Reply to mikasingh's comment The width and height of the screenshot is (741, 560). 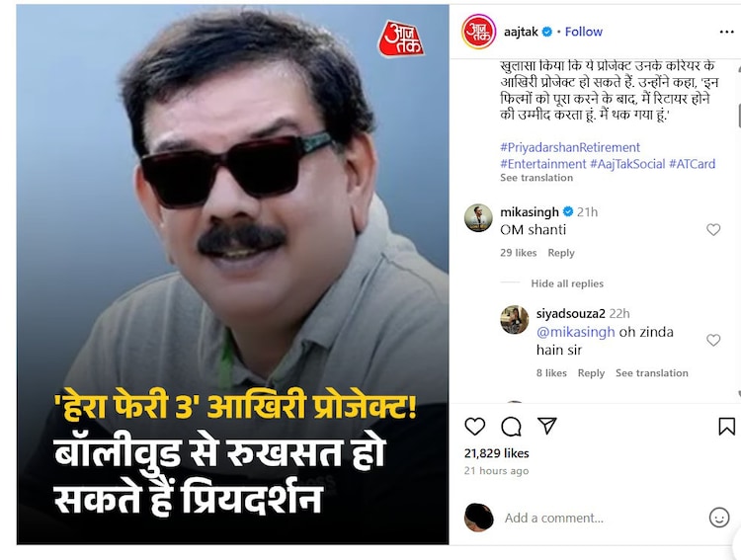click(x=561, y=253)
